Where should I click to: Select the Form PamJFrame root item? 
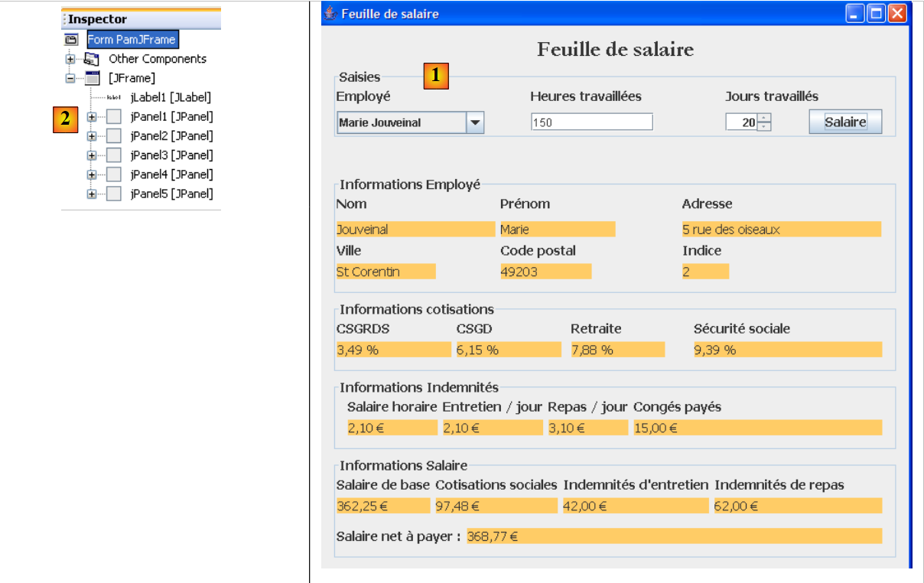(132, 39)
